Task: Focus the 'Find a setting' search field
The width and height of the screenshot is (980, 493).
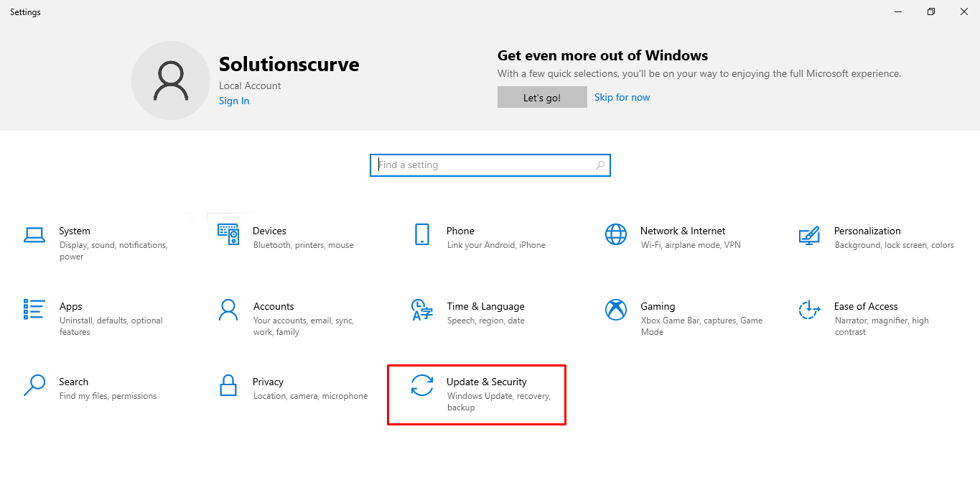Action: [x=490, y=165]
